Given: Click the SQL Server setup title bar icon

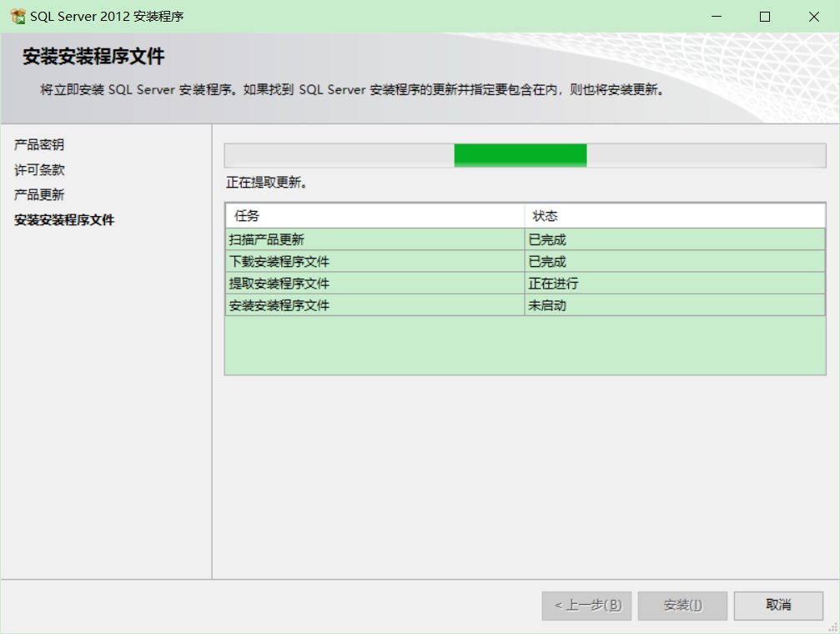Looking at the screenshot, I should 18,17.
